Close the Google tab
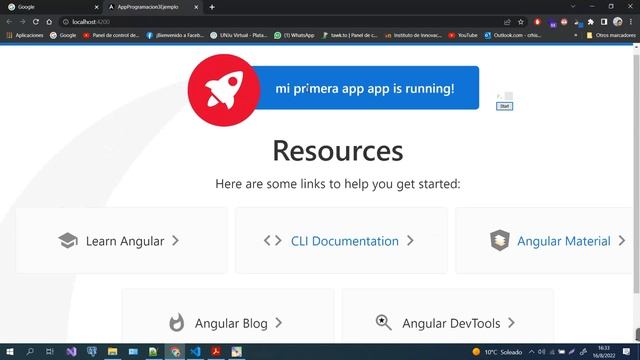Screen dimensions: 640x360 pyautogui.click(x=96, y=7)
